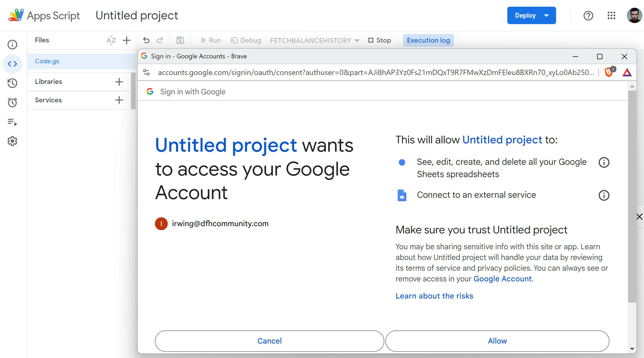The height and width of the screenshot is (358, 644).
Task: Click the Libraries section label
Action: click(49, 82)
